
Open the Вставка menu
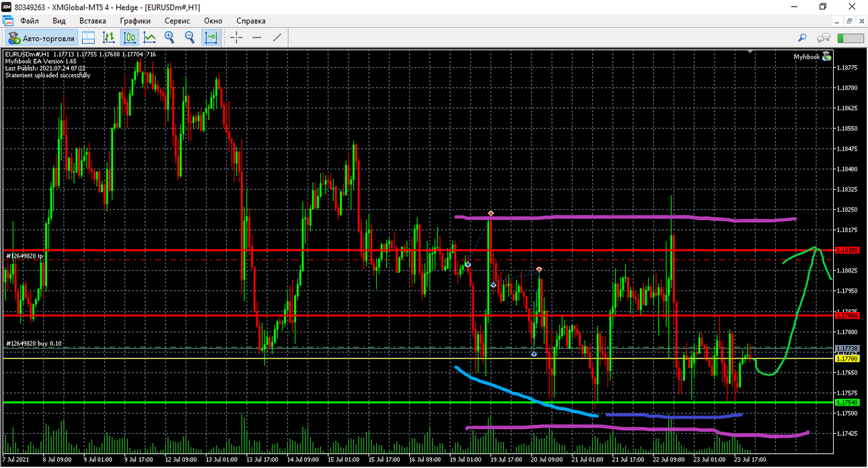(93, 21)
